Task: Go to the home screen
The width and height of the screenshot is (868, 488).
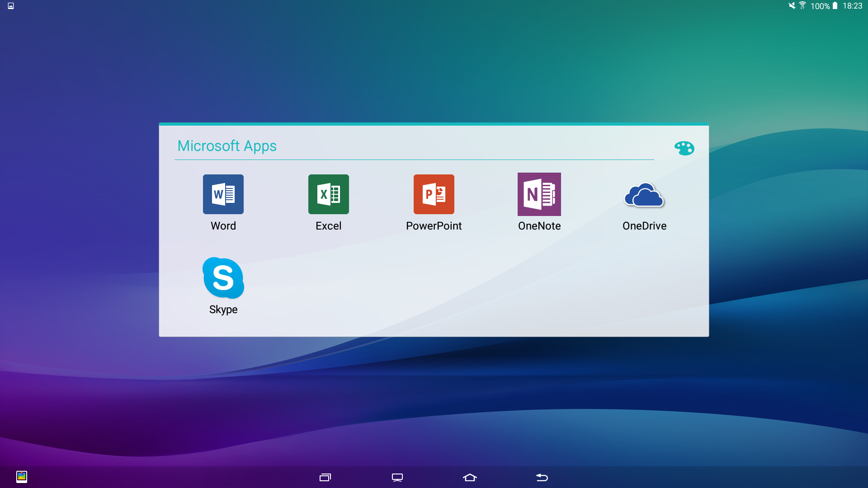Action: pos(470,477)
